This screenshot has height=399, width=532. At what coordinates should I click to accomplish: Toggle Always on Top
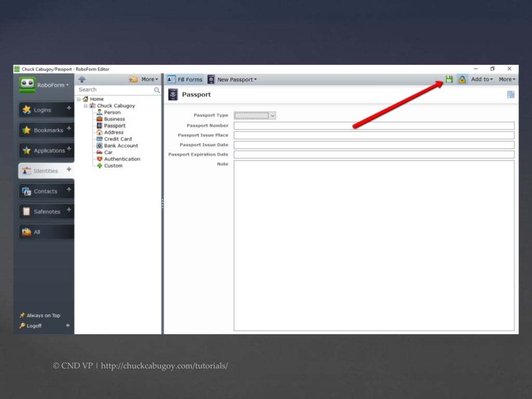40,315
